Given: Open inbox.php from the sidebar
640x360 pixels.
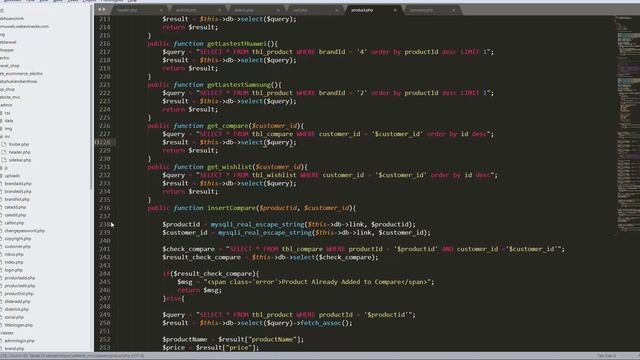Looking at the screenshot, I should point(14,254).
